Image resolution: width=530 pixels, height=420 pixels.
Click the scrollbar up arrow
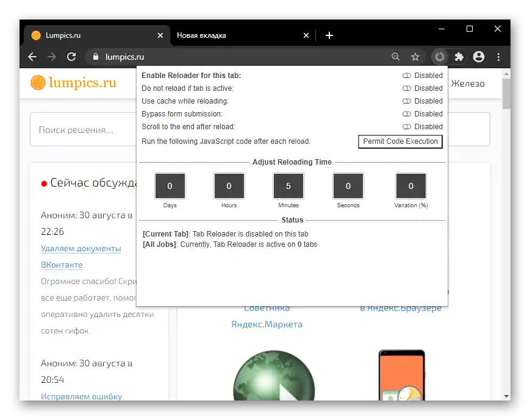506,73
